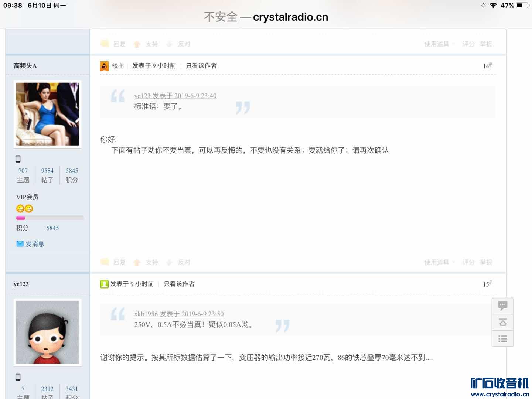
Task: Click the floating back-to-top icon
Action: click(503, 323)
